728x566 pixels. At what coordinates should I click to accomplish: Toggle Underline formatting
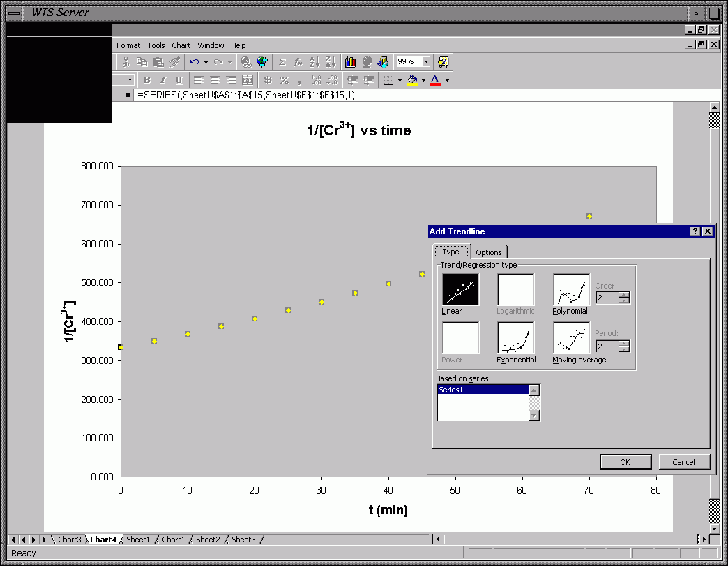coord(179,80)
